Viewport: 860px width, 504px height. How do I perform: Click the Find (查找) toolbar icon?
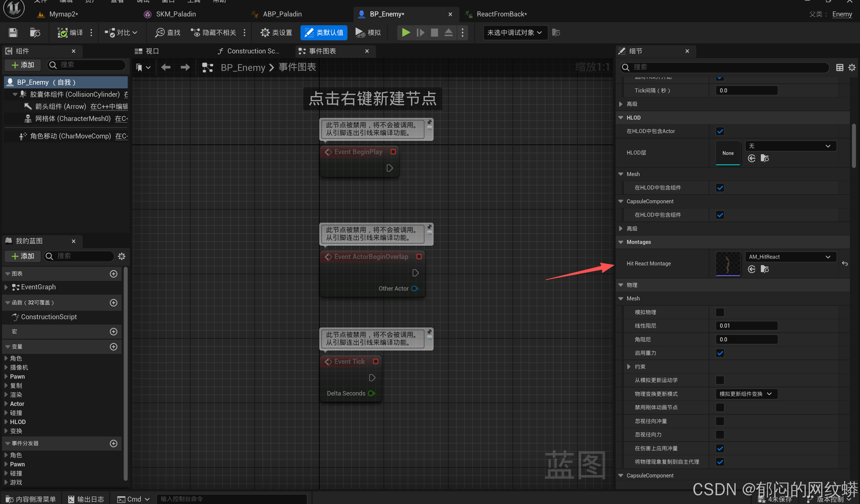pyautogui.click(x=168, y=32)
